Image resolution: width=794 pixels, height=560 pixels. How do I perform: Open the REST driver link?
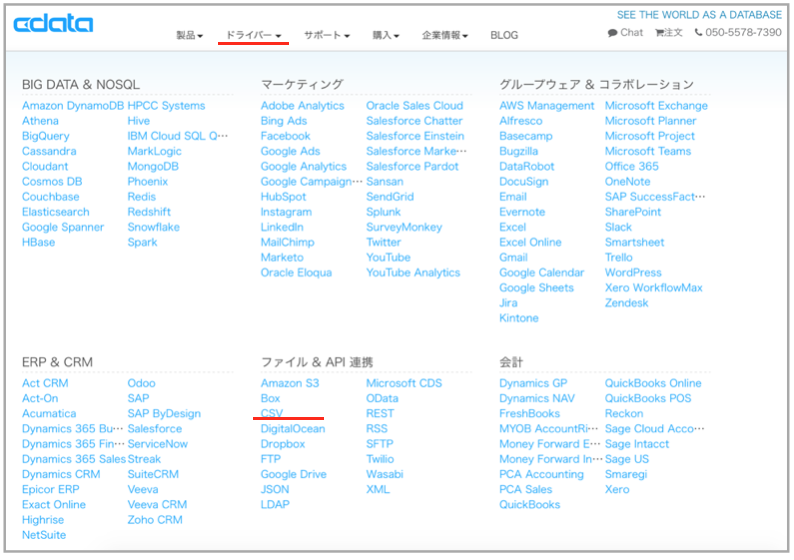point(380,413)
